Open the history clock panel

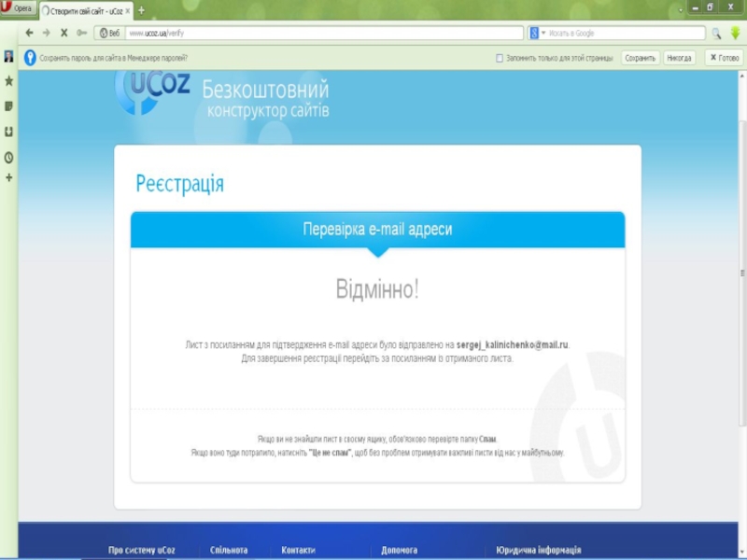click(x=8, y=158)
